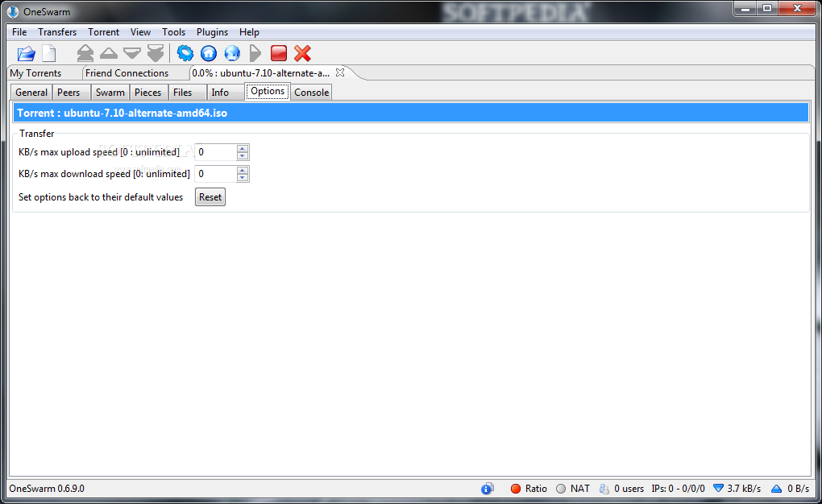This screenshot has height=504, width=822.
Task: Click the '0 B/s' upload rate text
Action: point(798,488)
